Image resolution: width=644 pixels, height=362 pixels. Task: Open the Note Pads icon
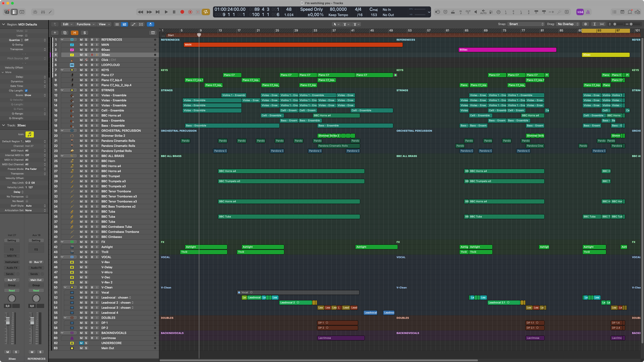point(622,12)
